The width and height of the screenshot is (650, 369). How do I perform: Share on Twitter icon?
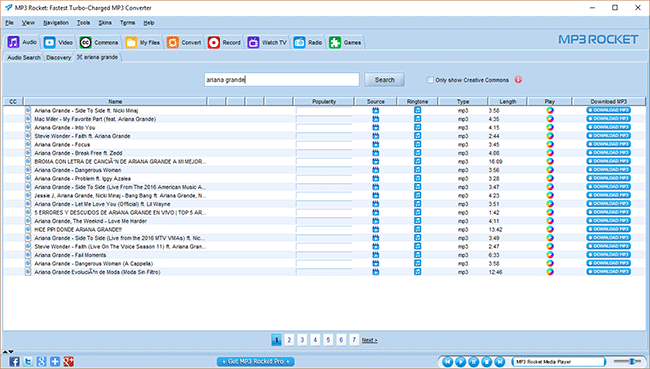point(28,362)
